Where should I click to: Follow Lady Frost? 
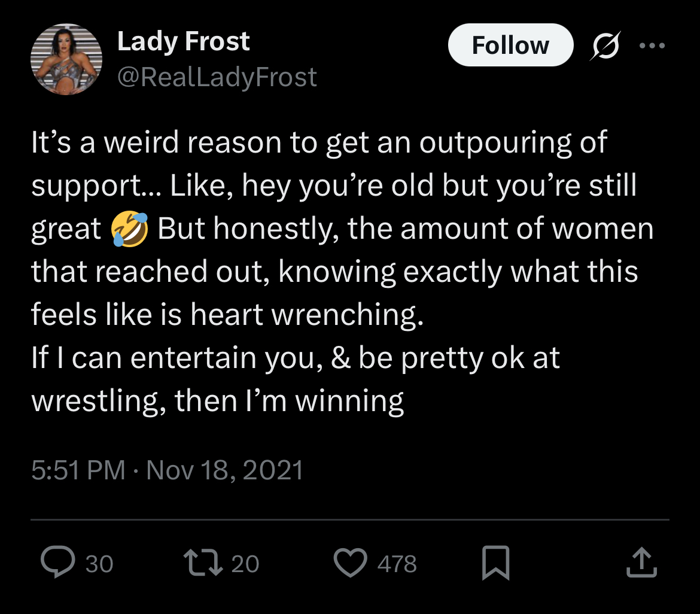tap(510, 45)
